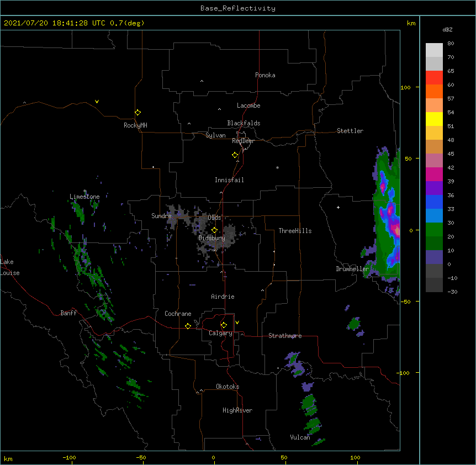Click the Strathmore label
Viewport: 476px width, 465px height.
click(285, 336)
